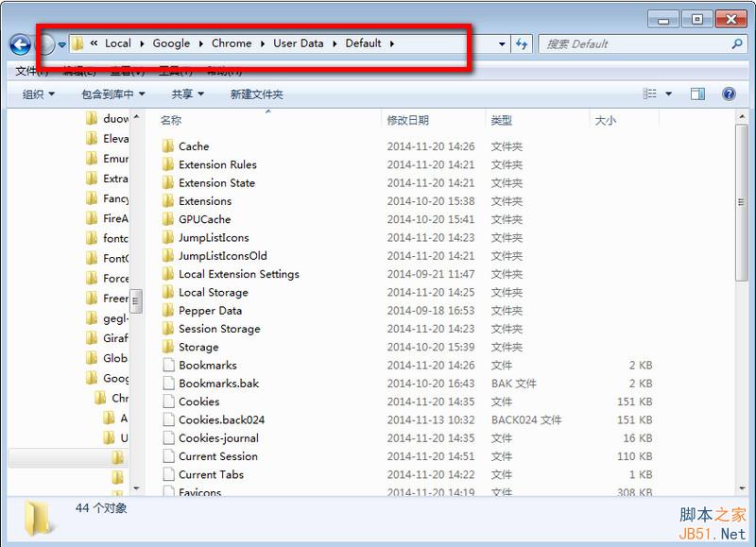Toggle the preview pane icon
Viewport: 756px width, 547px height.
coord(698,93)
